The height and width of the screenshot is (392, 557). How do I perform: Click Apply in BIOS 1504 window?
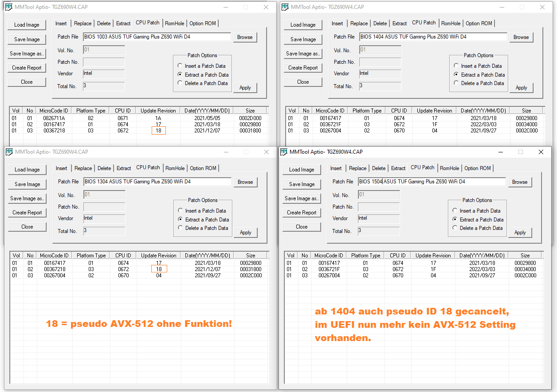[520, 233]
